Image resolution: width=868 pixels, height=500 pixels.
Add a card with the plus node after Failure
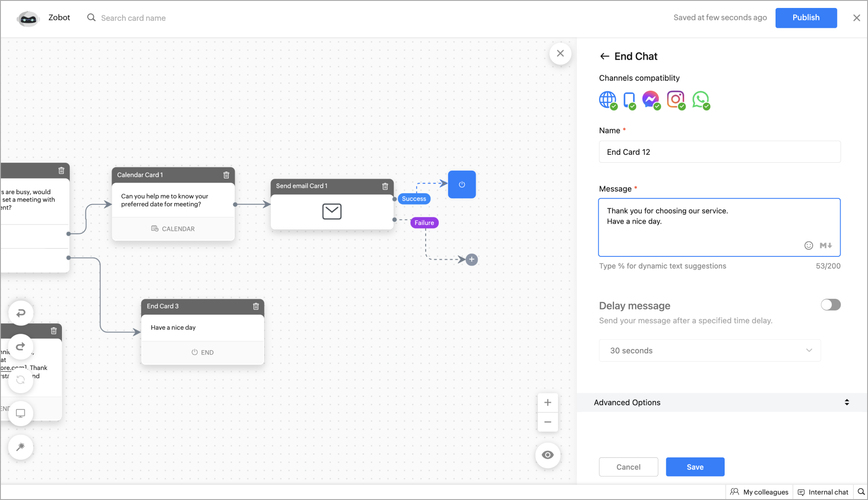tap(472, 260)
